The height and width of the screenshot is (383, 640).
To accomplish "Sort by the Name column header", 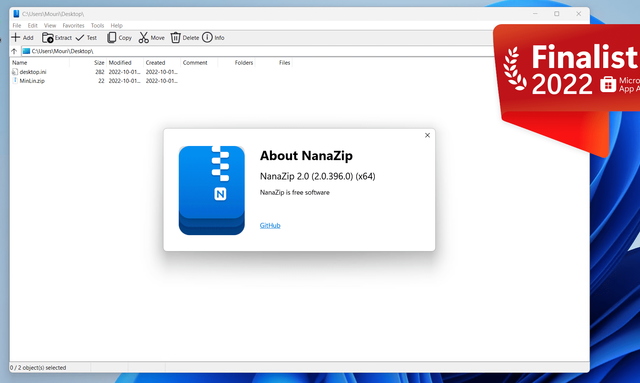I will [40, 62].
